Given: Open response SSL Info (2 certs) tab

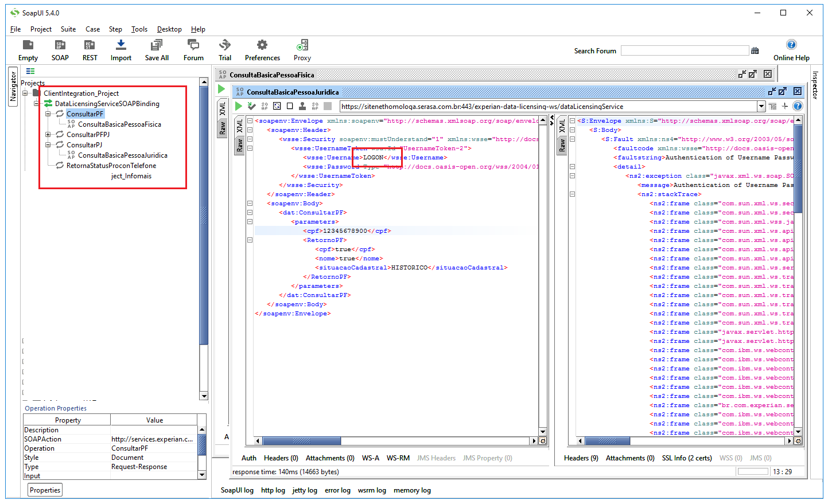Looking at the screenshot, I should pyautogui.click(x=687, y=458).
